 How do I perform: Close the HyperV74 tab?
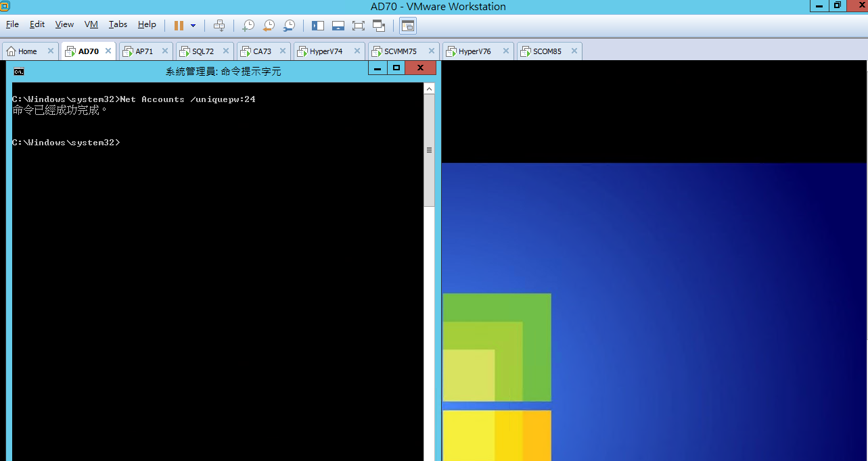coord(357,51)
